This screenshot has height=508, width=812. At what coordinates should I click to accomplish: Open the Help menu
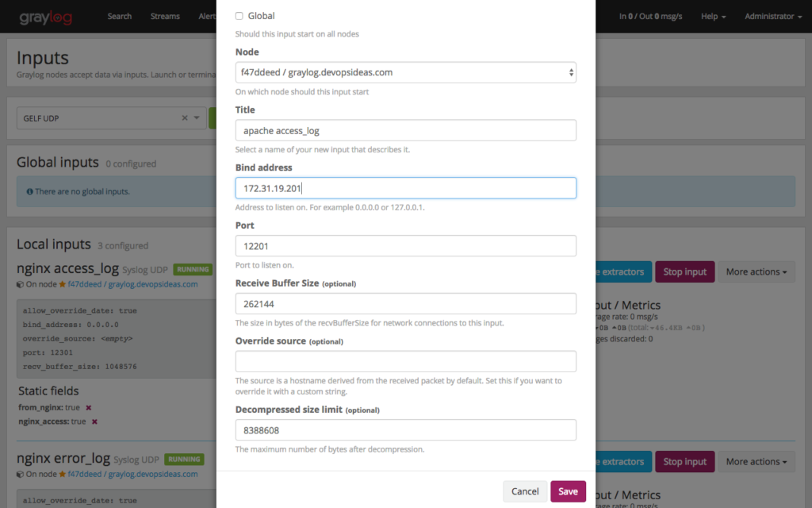point(712,16)
